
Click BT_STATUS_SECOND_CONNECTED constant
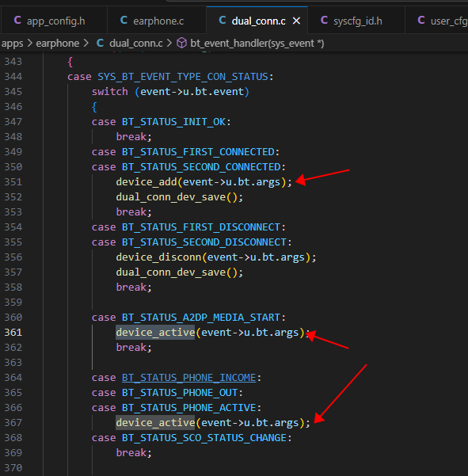click(201, 166)
